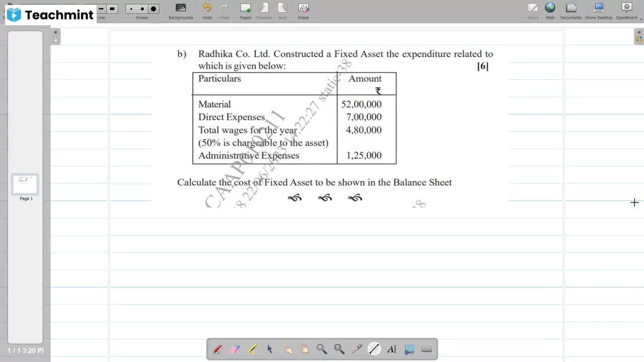The height and width of the screenshot is (362, 644).
Task: Select the thickest line width
Action: [x=112, y=9]
